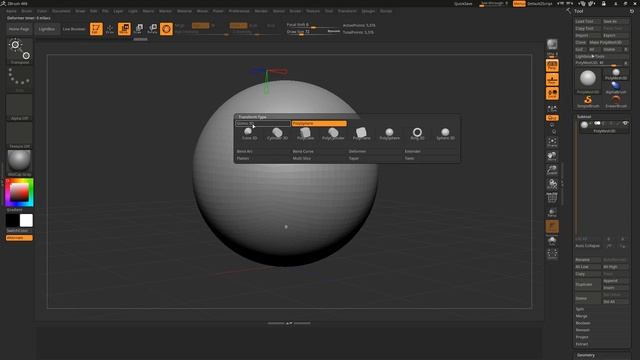Toggle Perspective view button
The width and height of the screenshot is (640, 360).
click(x=552, y=65)
